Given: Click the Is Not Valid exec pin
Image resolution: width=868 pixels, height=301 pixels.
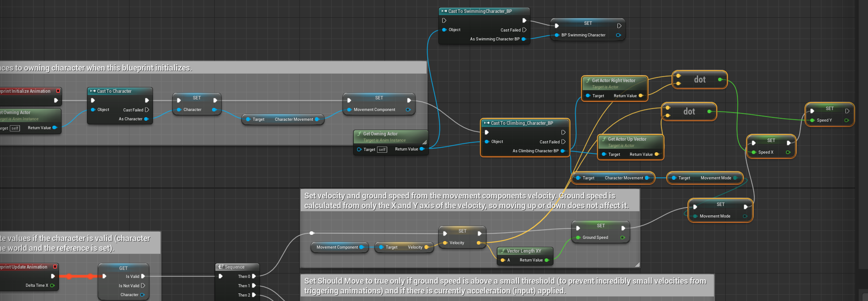Looking at the screenshot, I should click(143, 286).
